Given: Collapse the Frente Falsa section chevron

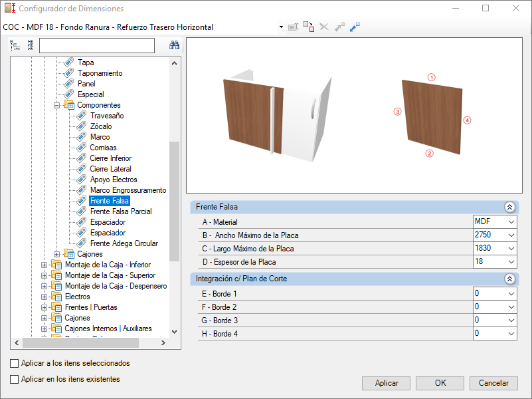Looking at the screenshot, I should click(x=509, y=207).
